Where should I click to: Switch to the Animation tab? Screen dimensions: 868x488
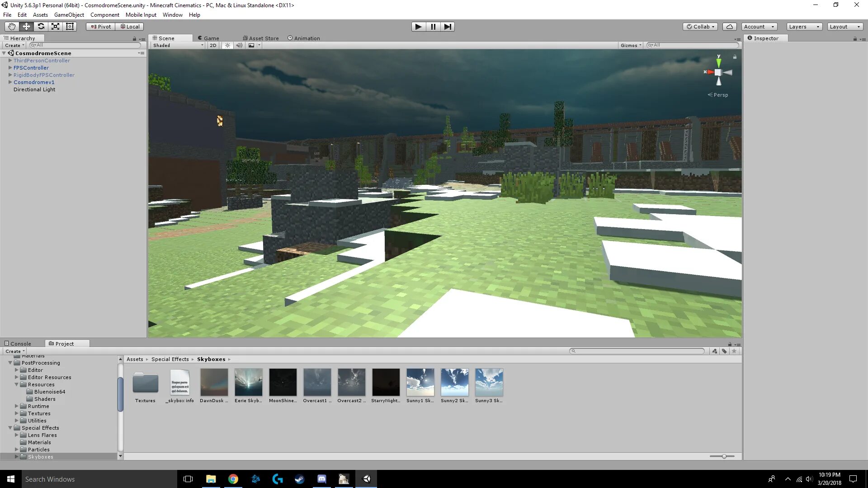[307, 38]
